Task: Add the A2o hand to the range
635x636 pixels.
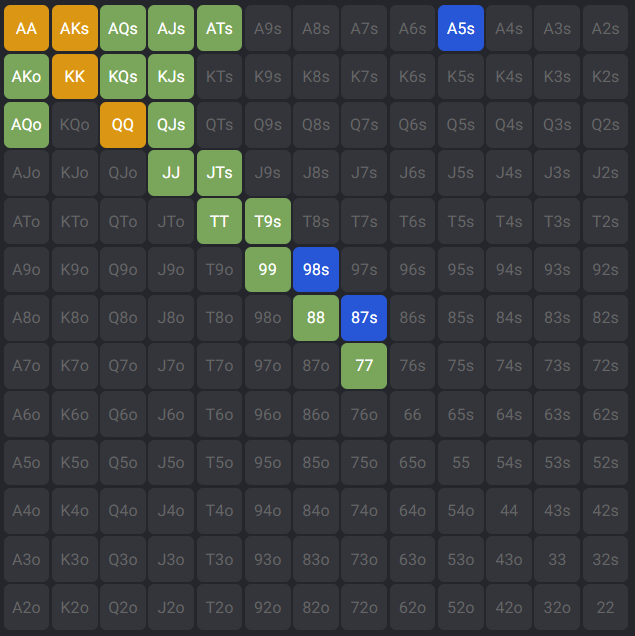Action: pyautogui.click(x=26, y=606)
